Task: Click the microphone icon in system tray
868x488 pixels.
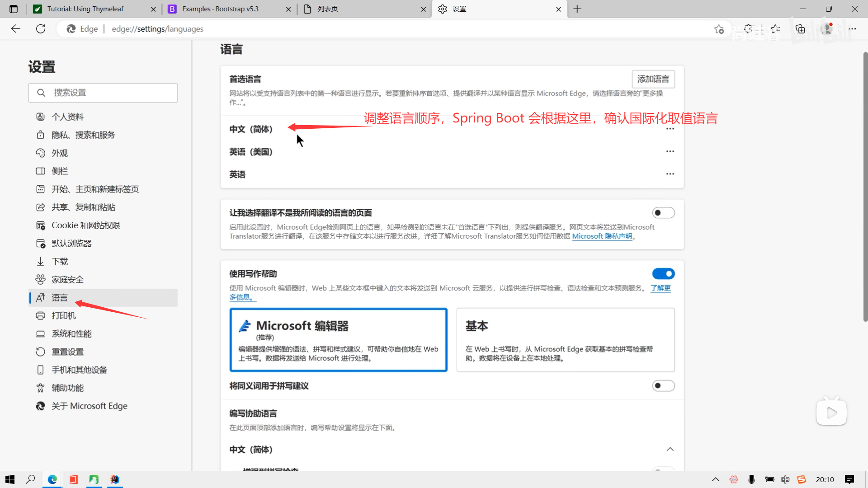Action: coord(751,479)
